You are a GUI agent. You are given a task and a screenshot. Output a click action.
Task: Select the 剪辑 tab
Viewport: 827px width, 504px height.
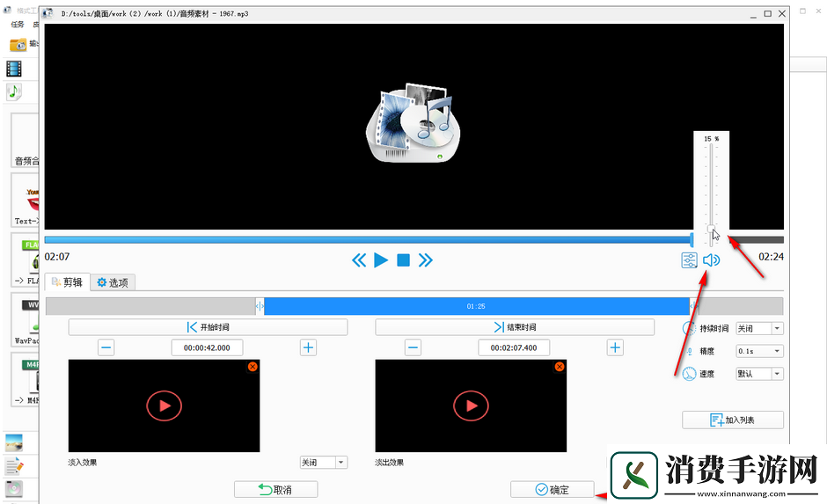tap(67, 282)
